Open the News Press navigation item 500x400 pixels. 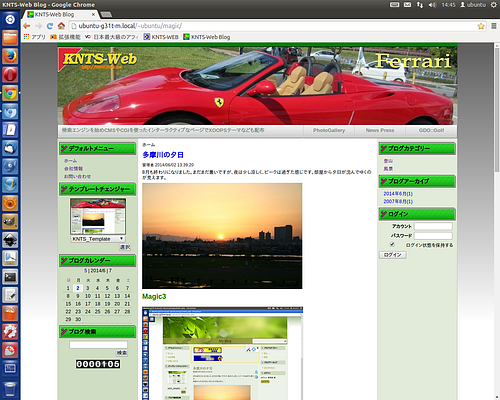(380, 130)
